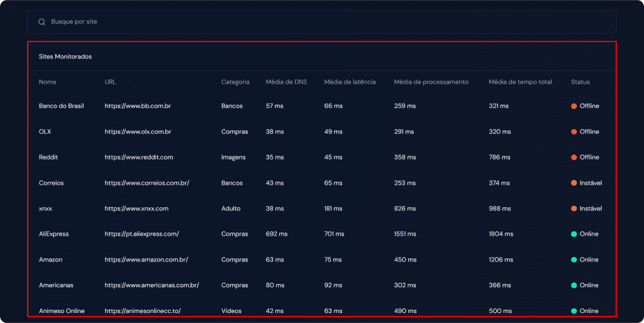Click the 692 ms DNS value for AliExpress
Screen dimensions: 644x323
[277, 234]
